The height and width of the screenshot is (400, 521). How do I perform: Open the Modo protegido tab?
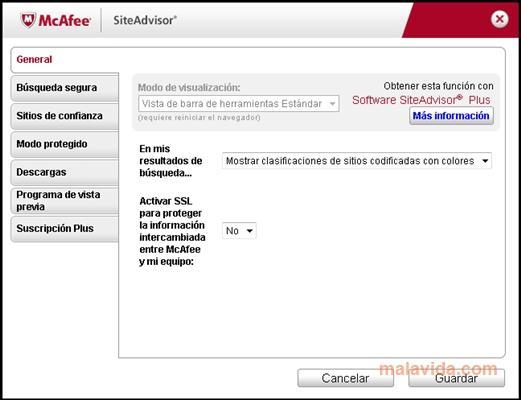coord(65,144)
